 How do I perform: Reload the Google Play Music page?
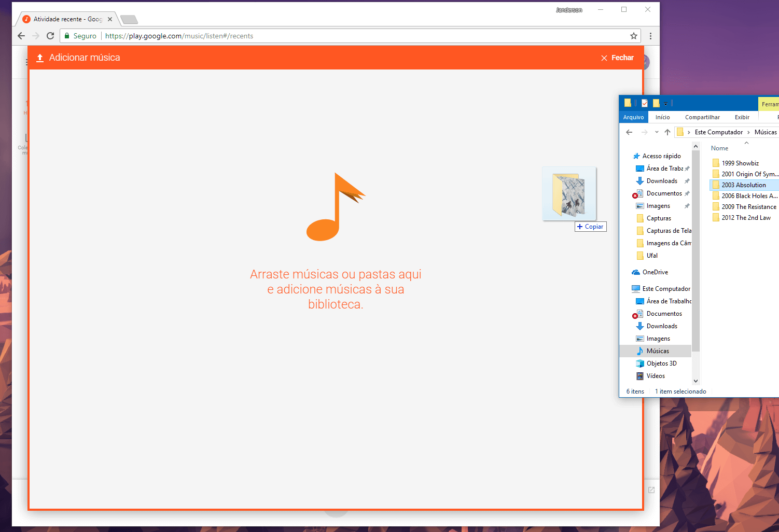[50, 36]
